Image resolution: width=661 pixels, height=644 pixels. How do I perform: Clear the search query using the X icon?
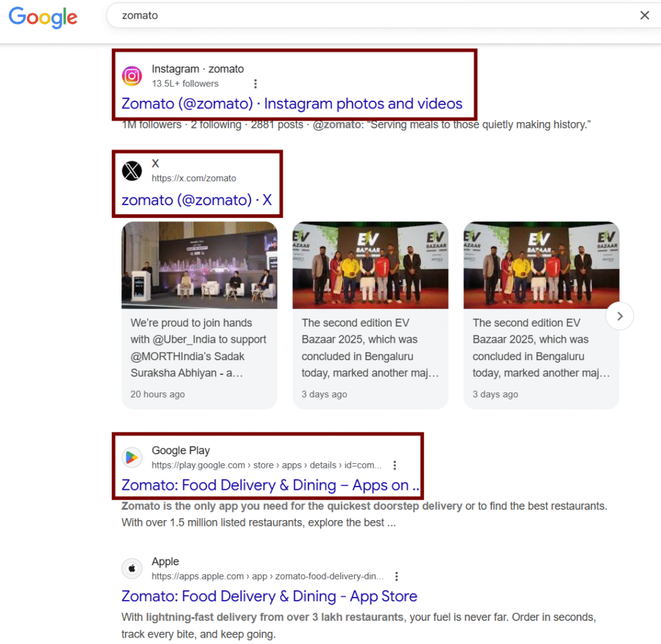644,15
